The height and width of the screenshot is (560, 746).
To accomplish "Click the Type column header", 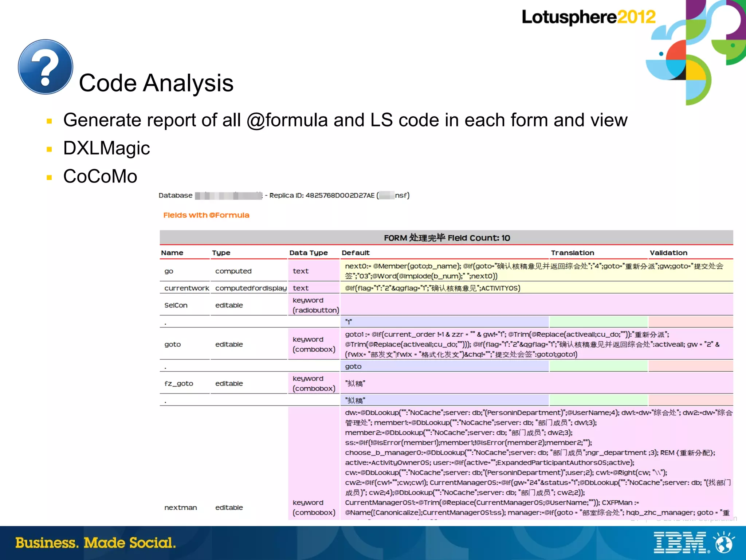I will [x=221, y=252].
